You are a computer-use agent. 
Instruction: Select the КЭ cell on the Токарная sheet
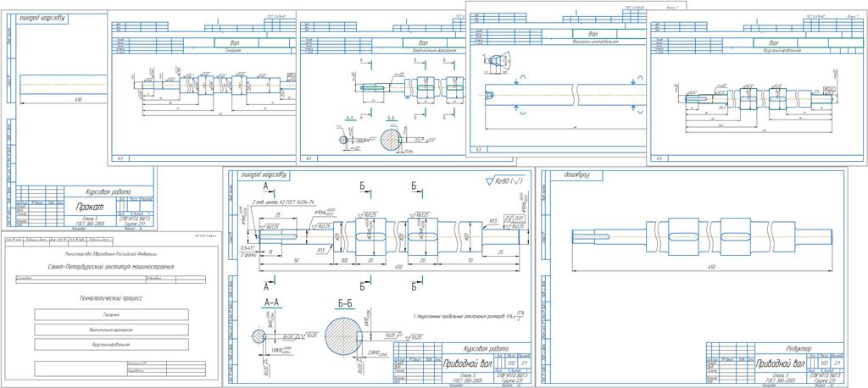(120, 158)
